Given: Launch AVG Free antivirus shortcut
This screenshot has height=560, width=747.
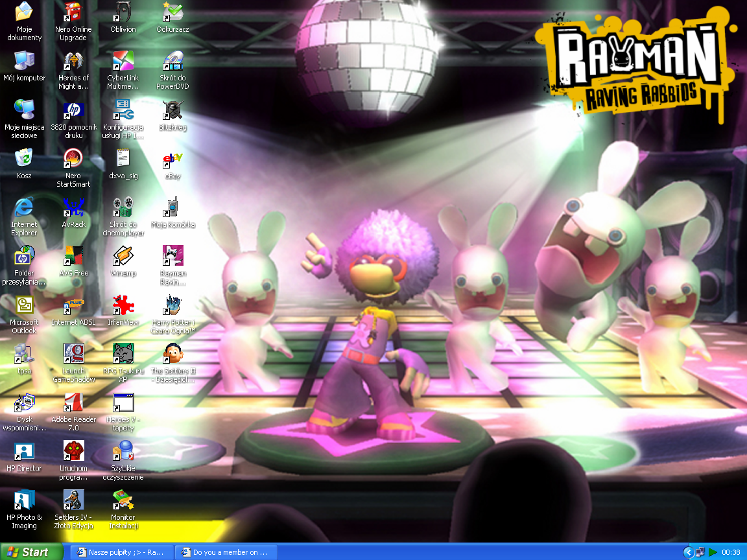Looking at the screenshot, I should (73, 256).
